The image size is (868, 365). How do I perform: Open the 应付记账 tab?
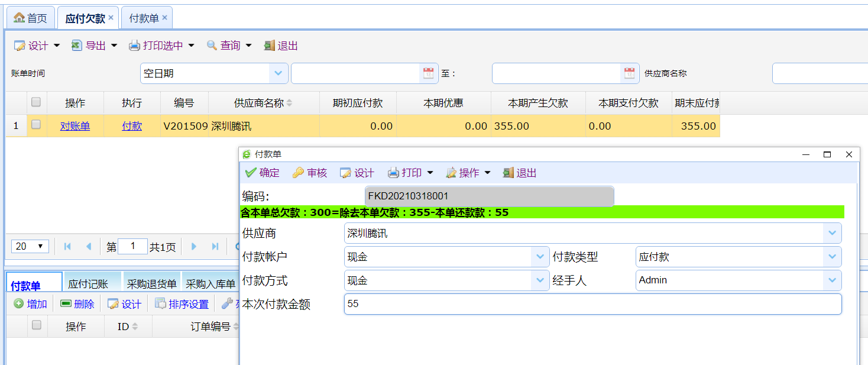pos(88,285)
